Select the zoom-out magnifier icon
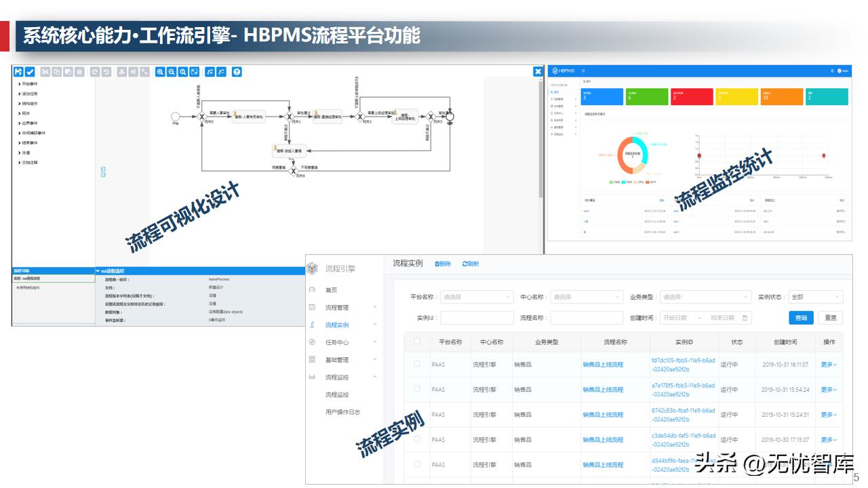Viewport: 868px width, 488px height. point(172,71)
